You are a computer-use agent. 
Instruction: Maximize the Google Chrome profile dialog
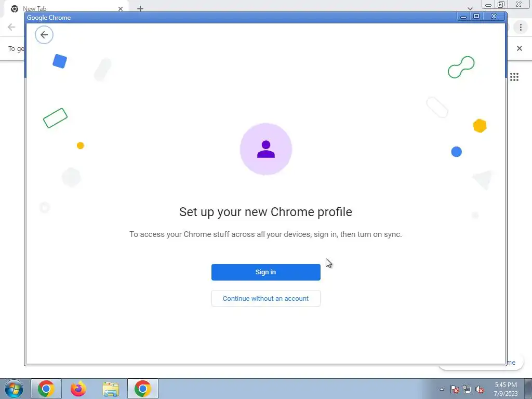tap(476, 16)
